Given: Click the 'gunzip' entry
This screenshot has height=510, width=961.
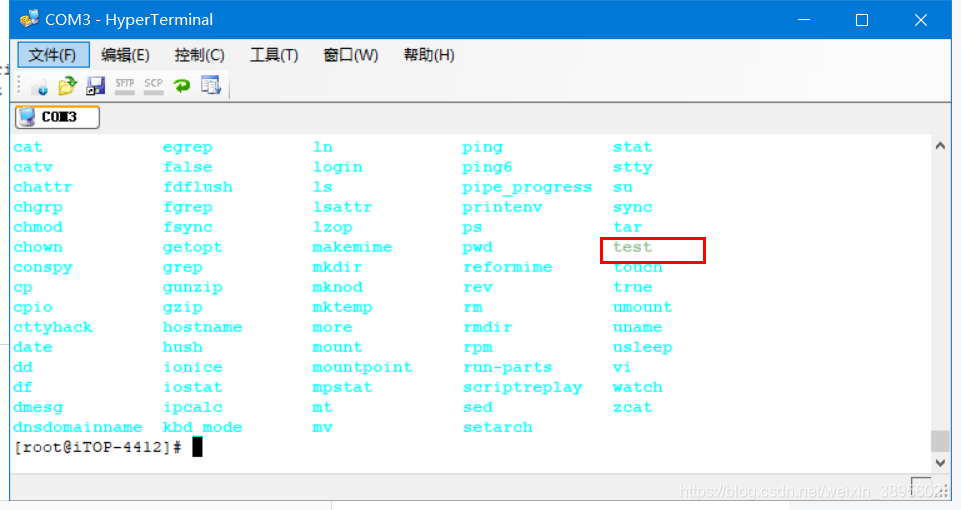Looking at the screenshot, I should point(192,287).
